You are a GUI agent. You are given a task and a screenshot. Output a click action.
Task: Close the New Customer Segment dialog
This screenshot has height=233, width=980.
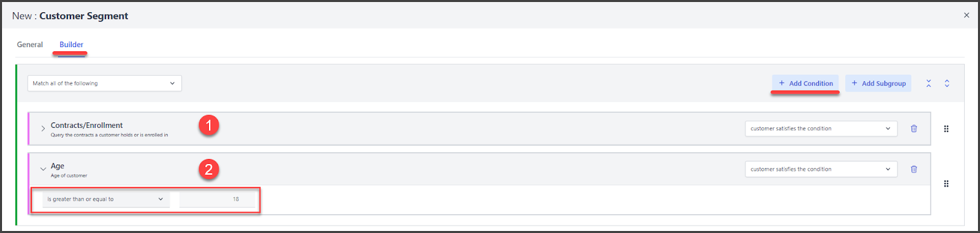[967, 15]
